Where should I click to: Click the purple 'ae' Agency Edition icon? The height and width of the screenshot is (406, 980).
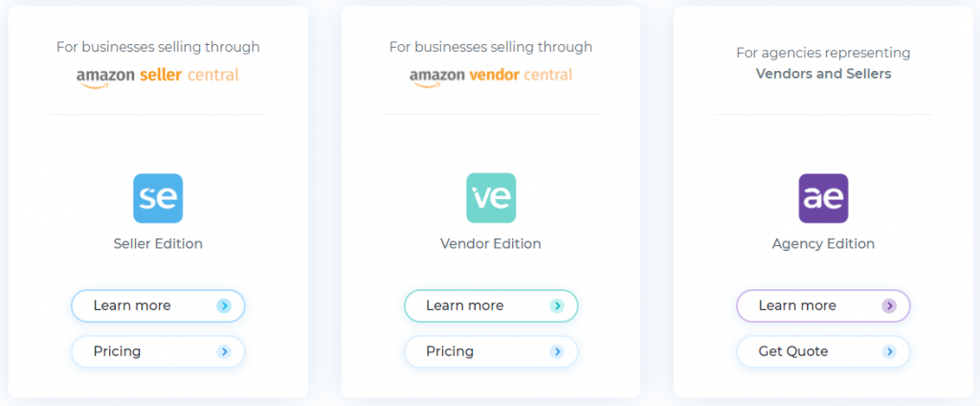pyautogui.click(x=823, y=198)
